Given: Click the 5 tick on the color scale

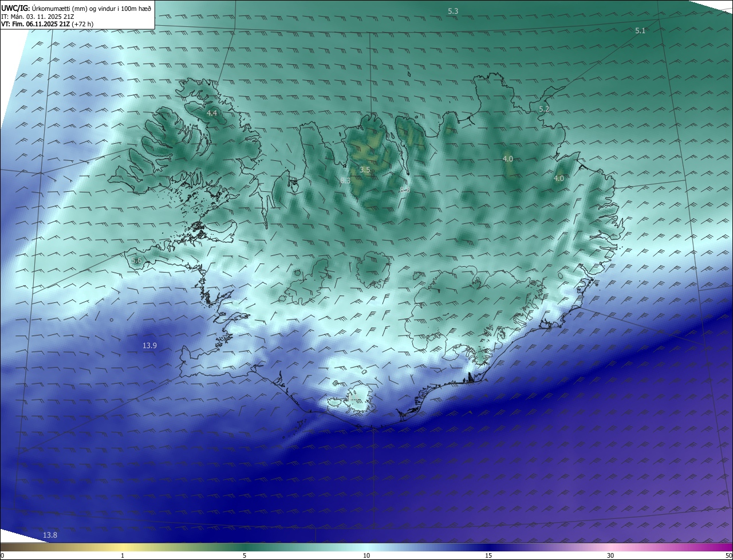Looking at the screenshot, I should click(x=245, y=555).
